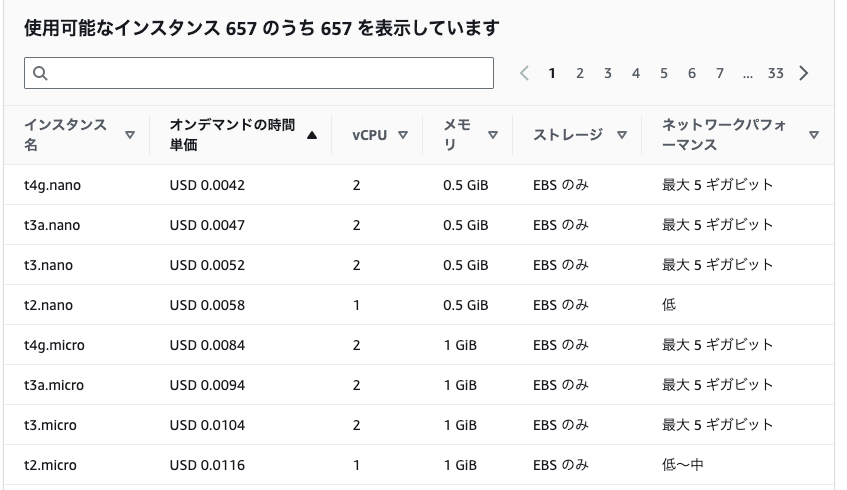Sort by instance name column arrow
Viewport: 847px width, 490px height.
[x=130, y=135]
